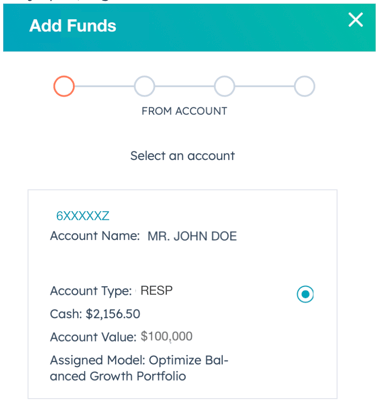This screenshot has height=408, width=387.
Task: Click the Optimize Balanced Growth Portfolio model text
Action: tap(139, 368)
